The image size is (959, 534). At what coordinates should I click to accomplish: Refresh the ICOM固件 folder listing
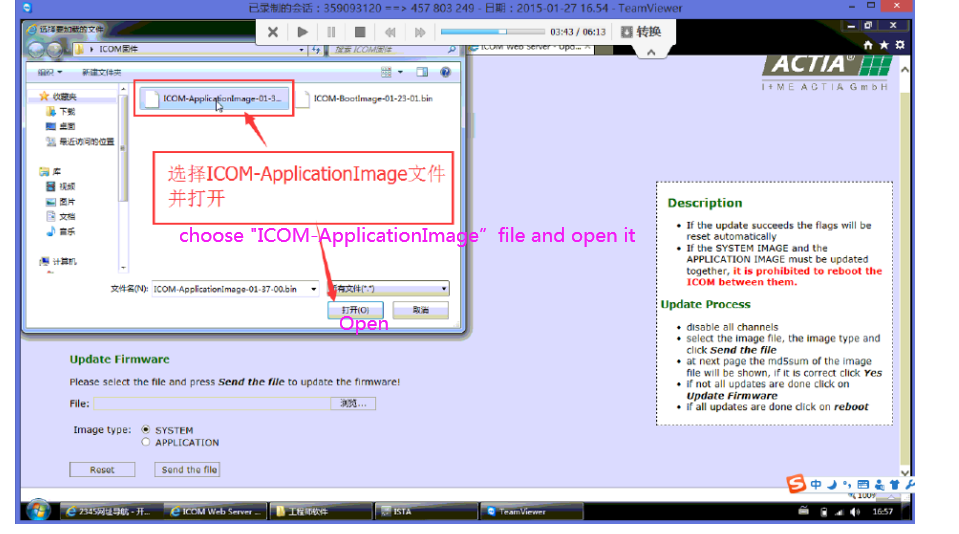(316, 50)
